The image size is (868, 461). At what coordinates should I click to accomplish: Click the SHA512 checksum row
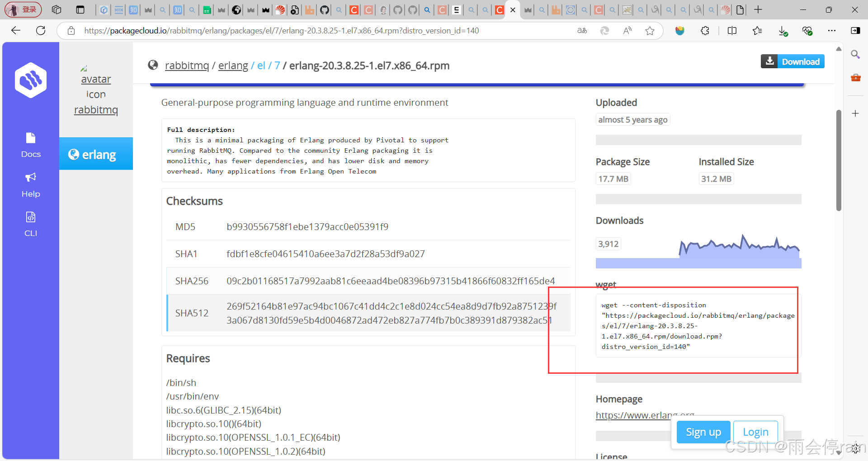tap(368, 313)
